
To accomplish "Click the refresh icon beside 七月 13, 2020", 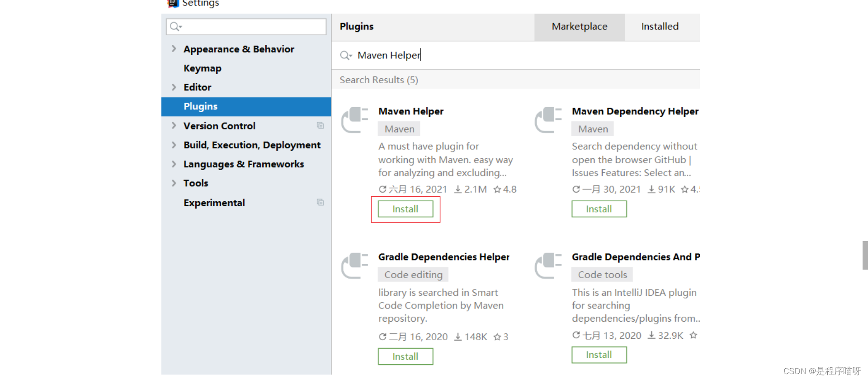I will coord(576,335).
